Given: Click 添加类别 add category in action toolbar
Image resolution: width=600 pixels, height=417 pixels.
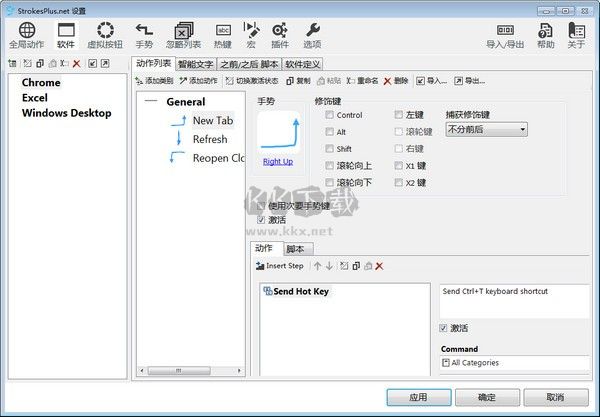Looking at the screenshot, I should click(154, 81).
